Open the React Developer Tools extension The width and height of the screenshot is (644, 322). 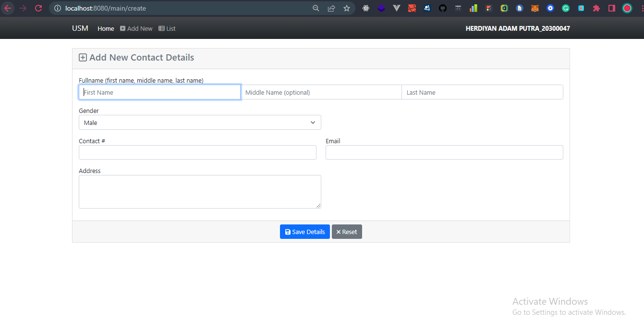point(366,8)
